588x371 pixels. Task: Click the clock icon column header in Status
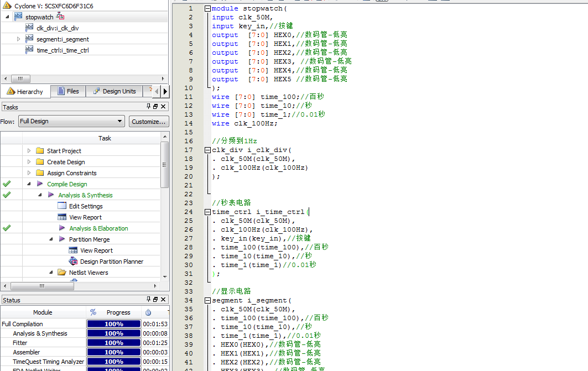click(x=148, y=312)
